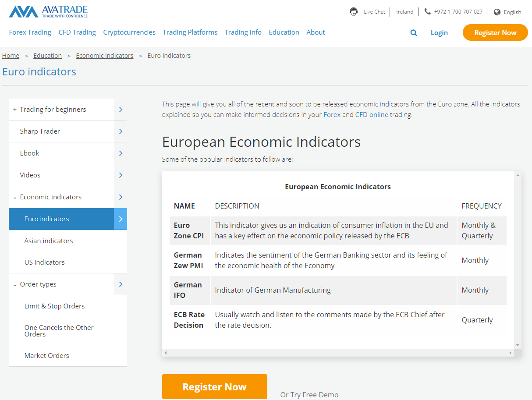Click the Login link
Screen dimensions: 532x400
(x=439, y=33)
